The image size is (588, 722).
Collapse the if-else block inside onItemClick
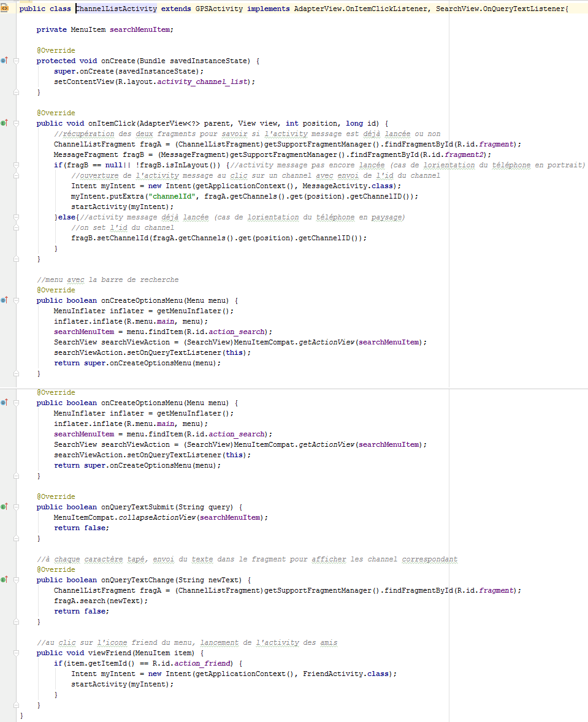coord(16,164)
